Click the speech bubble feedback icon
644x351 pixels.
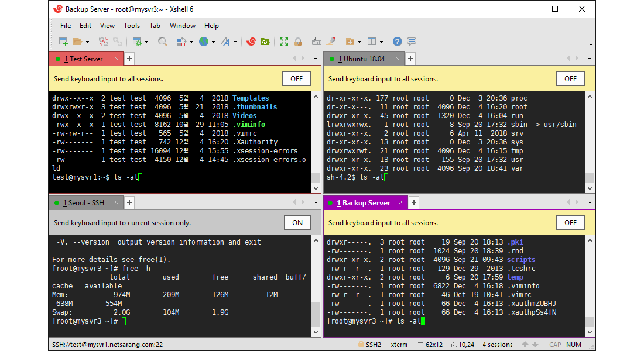[411, 42]
